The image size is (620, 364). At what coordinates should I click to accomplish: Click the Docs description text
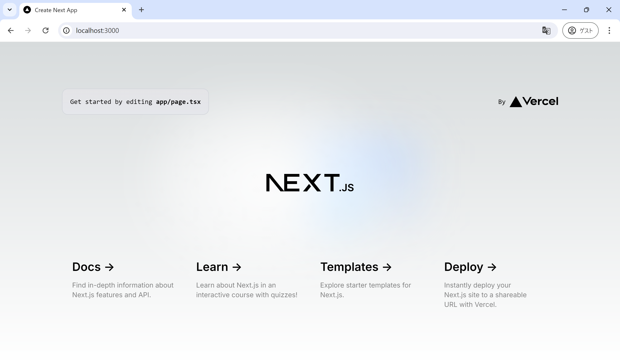123,290
